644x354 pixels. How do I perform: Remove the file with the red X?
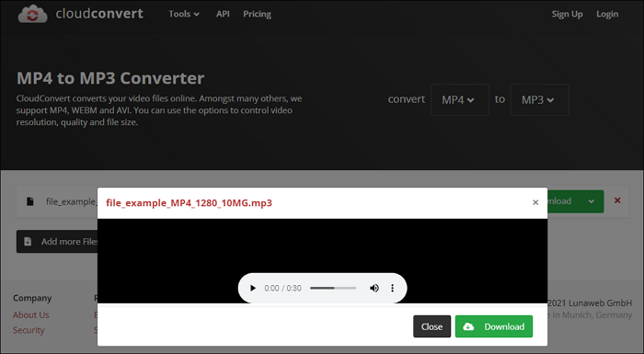(x=617, y=200)
